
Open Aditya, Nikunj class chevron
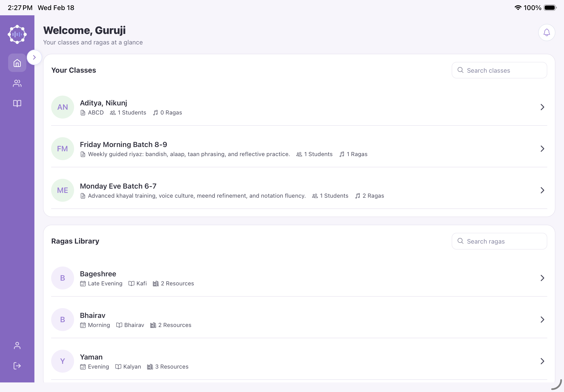click(x=542, y=107)
